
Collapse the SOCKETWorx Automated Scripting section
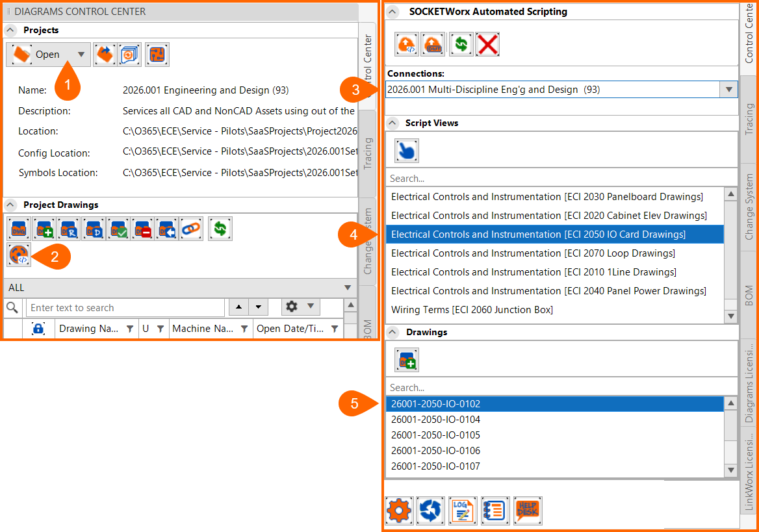pos(392,12)
